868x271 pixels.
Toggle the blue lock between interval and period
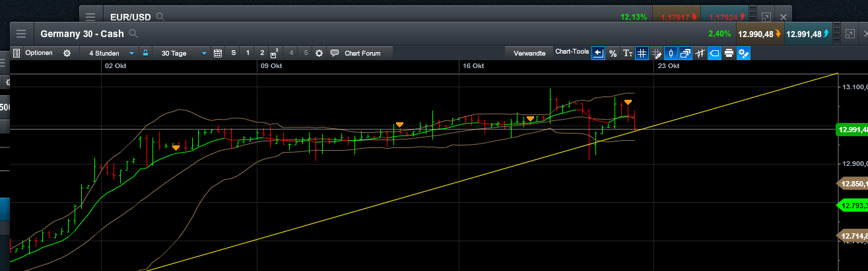pos(145,53)
